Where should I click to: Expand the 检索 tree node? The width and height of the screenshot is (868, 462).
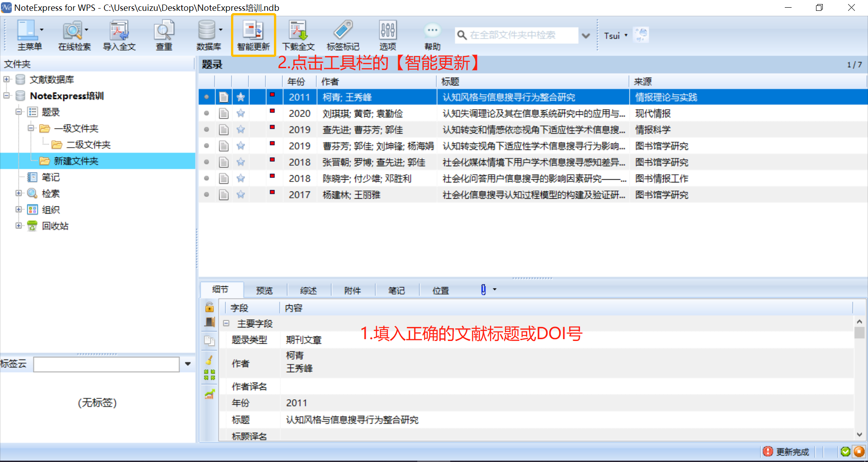[19, 193]
